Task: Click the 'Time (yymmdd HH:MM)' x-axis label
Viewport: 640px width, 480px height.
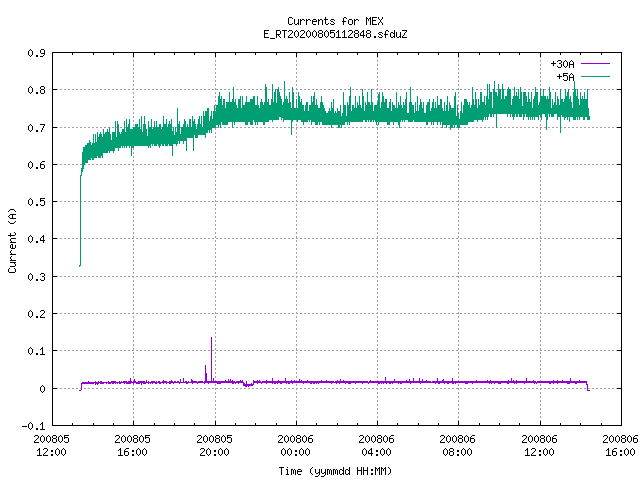Action: [335, 471]
